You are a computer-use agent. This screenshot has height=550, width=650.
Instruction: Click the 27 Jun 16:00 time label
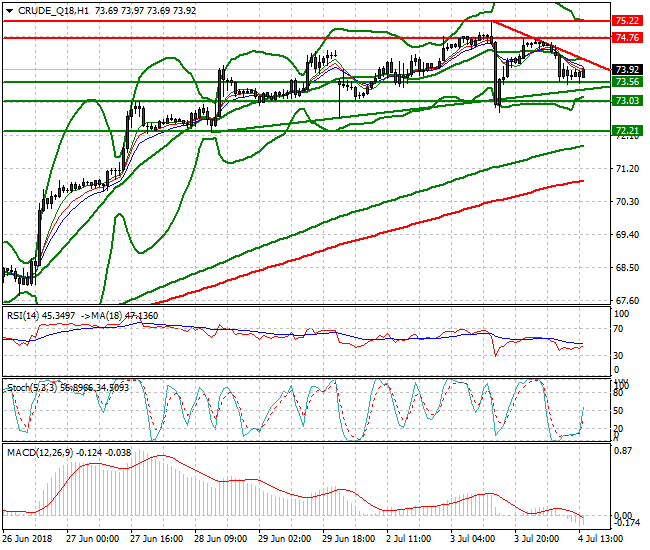click(156, 539)
